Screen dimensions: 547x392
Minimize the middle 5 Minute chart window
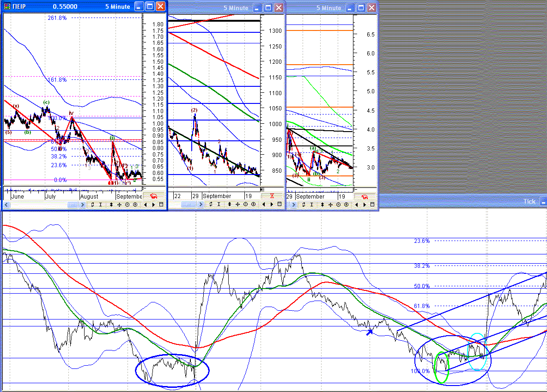pyautogui.click(x=257, y=8)
